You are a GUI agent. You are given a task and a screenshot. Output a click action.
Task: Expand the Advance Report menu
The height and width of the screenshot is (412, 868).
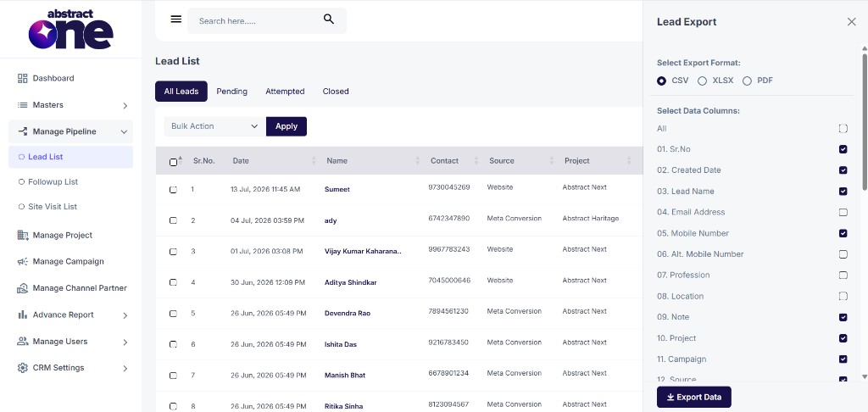(x=125, y=315)
